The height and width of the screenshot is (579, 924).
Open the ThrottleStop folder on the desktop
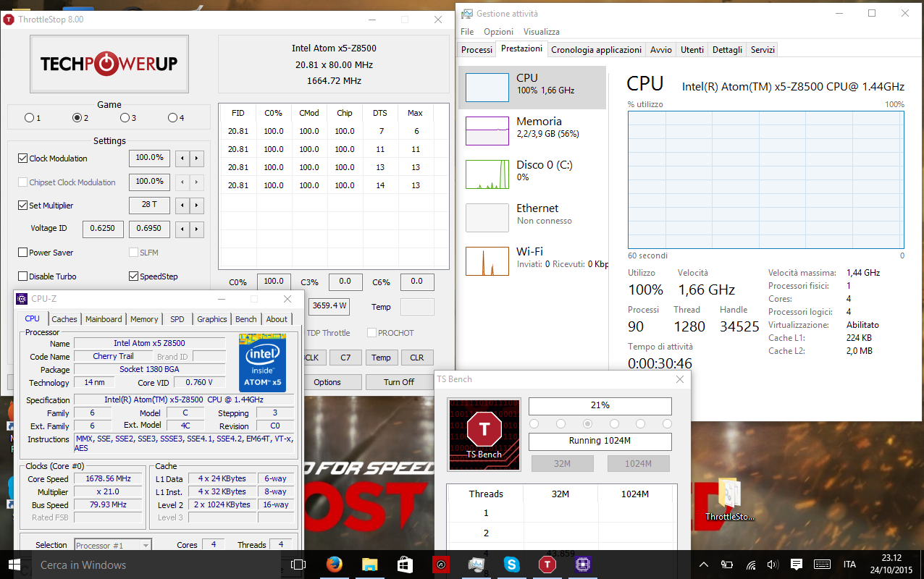click(x=730, y=499)
